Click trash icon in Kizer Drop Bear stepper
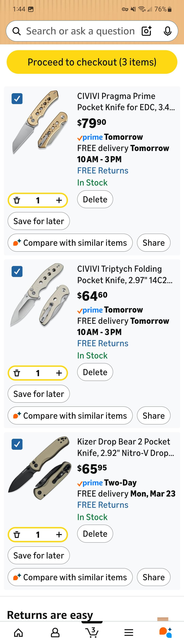This screenshot has width=184, height=644. 17,535
